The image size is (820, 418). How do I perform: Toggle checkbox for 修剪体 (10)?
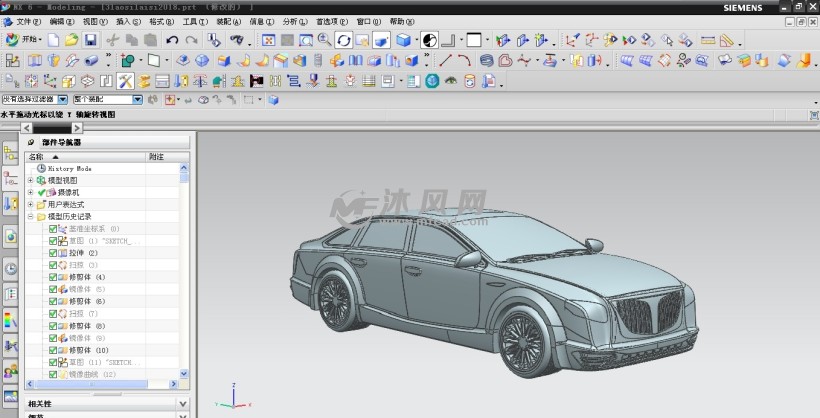coord(53,350)
